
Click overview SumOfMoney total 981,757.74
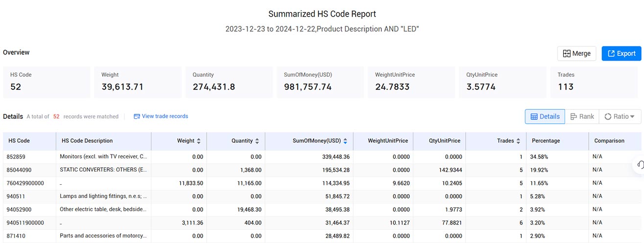pyautogui.click(x=308, y=87)
